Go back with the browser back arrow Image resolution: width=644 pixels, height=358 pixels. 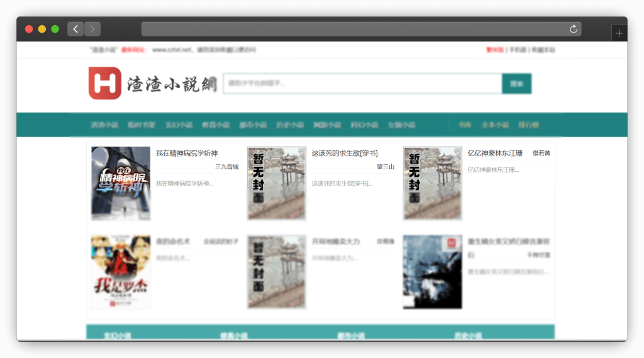click(75, 29)
